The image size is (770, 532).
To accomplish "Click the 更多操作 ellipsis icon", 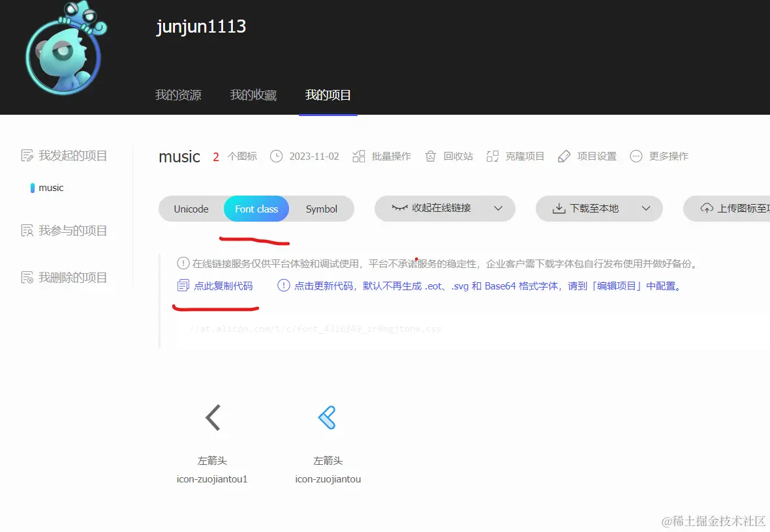I will (636, 156).
